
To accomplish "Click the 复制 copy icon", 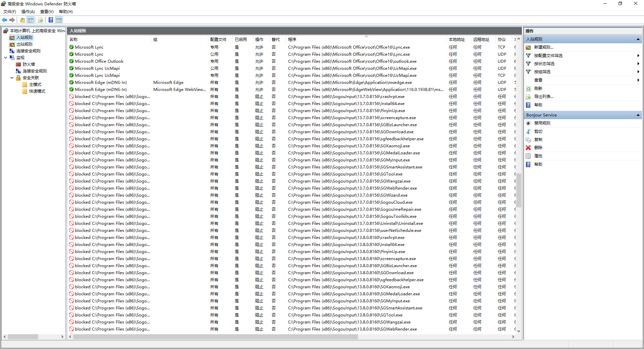I will [528, 140].
